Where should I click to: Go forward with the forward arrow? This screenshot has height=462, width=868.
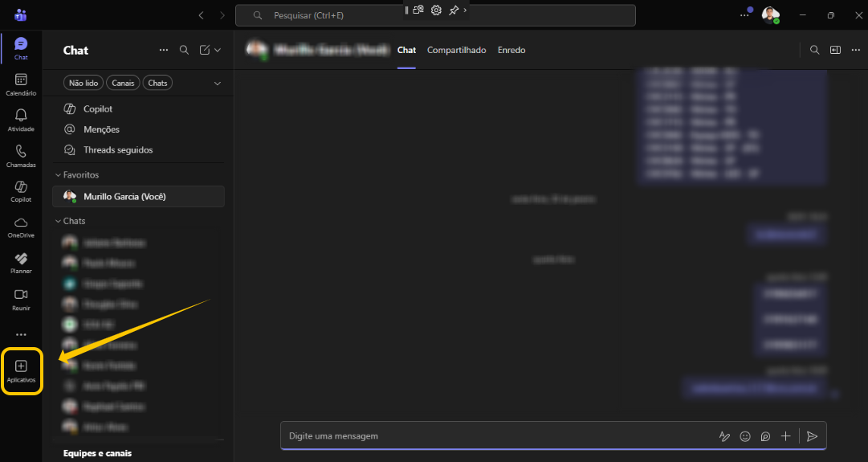coord(222,15)
